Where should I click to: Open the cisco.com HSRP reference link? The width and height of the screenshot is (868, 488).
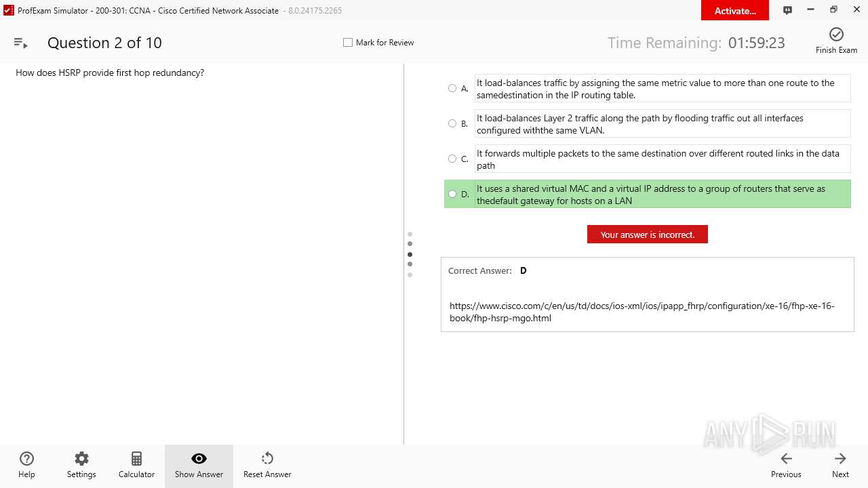click(642, 312)
